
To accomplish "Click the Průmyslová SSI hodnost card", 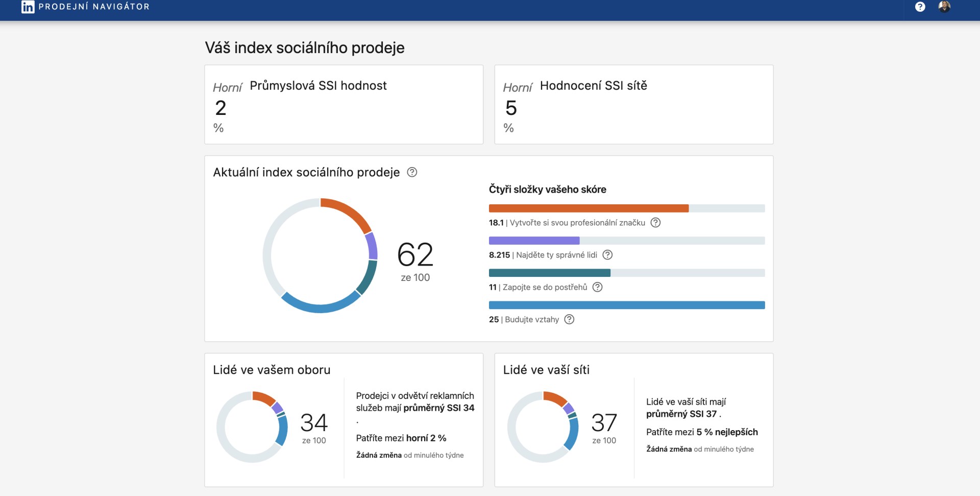I will point(344,104).
